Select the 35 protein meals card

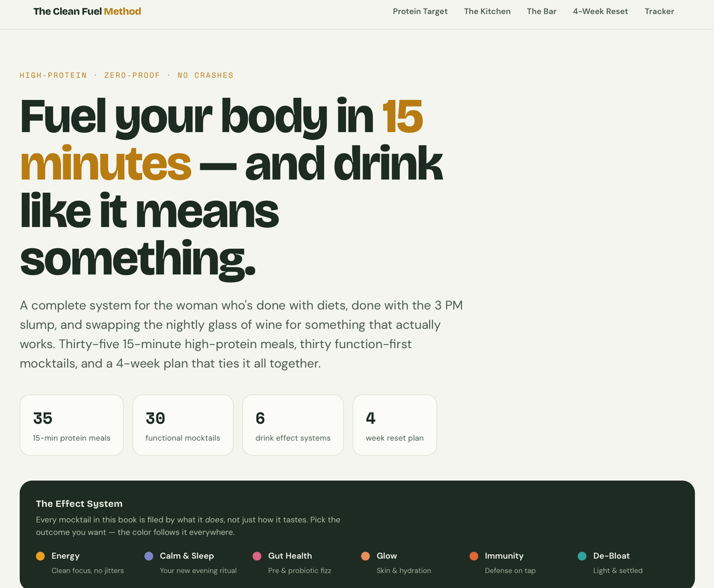pos(72,425)
